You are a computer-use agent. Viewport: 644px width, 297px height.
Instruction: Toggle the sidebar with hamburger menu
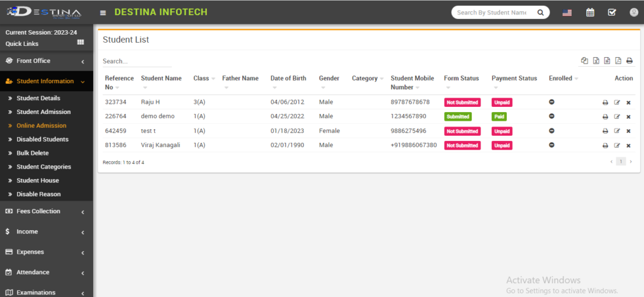[103, 13]
